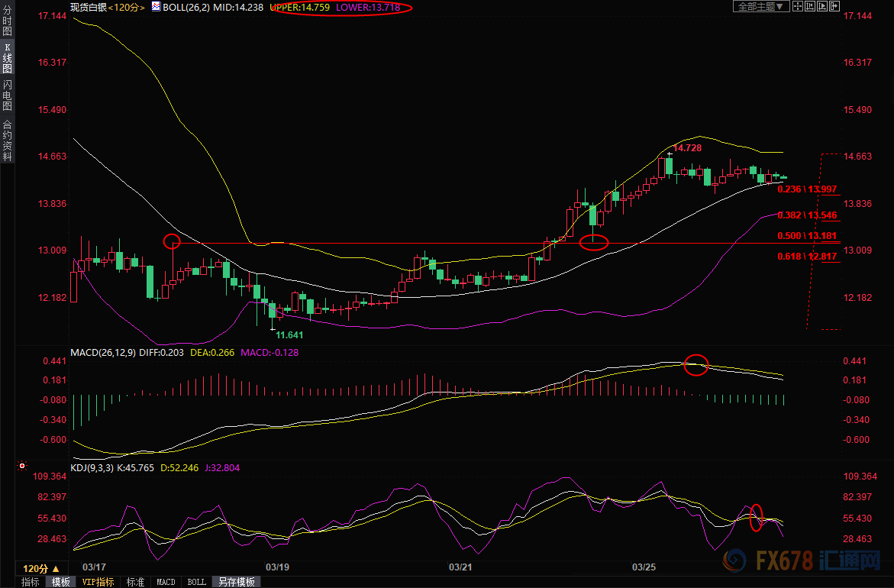Click the export chart icon at top right
Screen dimensions: 894x588
[834, 7]
